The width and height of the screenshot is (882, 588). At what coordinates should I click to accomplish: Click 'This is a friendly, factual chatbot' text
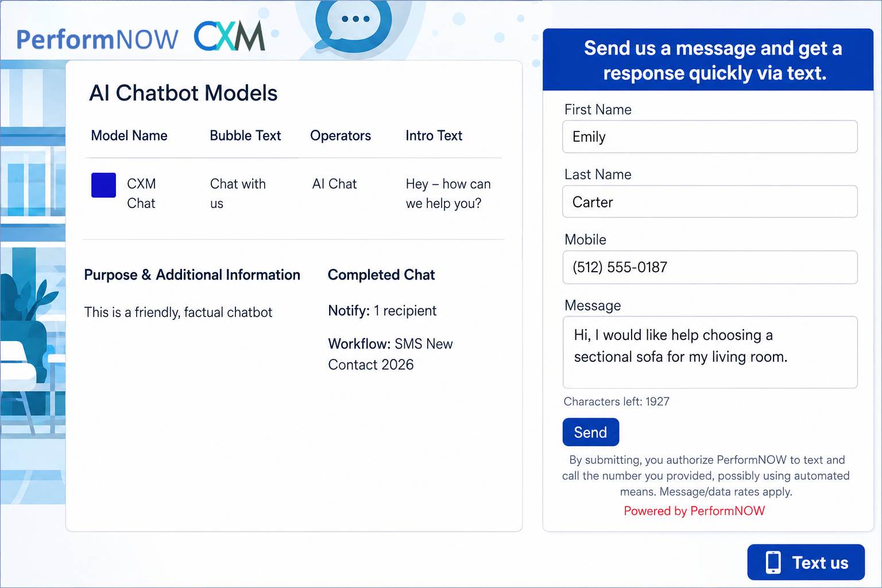click(178, 312)
